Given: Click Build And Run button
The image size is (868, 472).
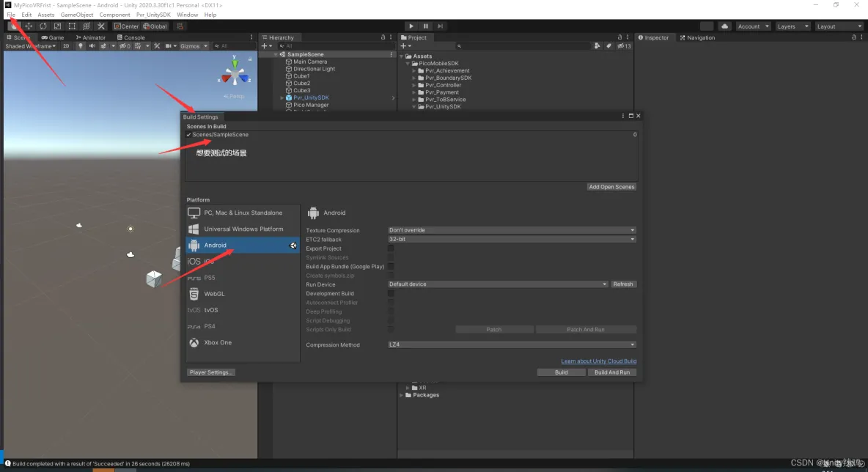Looking at the screenshot, I should tap(611, 372).
